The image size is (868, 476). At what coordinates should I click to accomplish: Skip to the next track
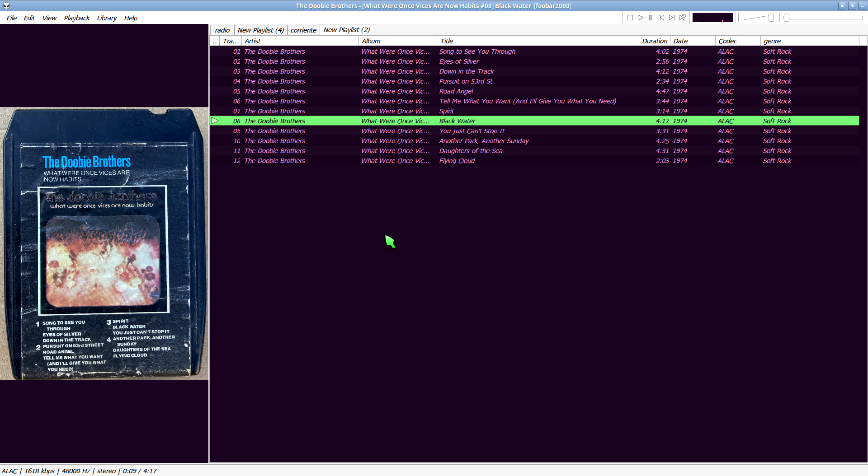(x=672, y=18)
